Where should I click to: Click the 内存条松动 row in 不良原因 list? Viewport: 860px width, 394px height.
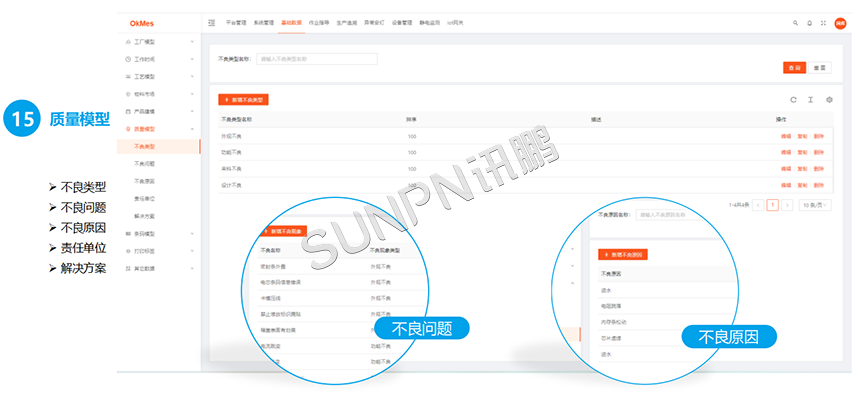click(x=614, y=322)
